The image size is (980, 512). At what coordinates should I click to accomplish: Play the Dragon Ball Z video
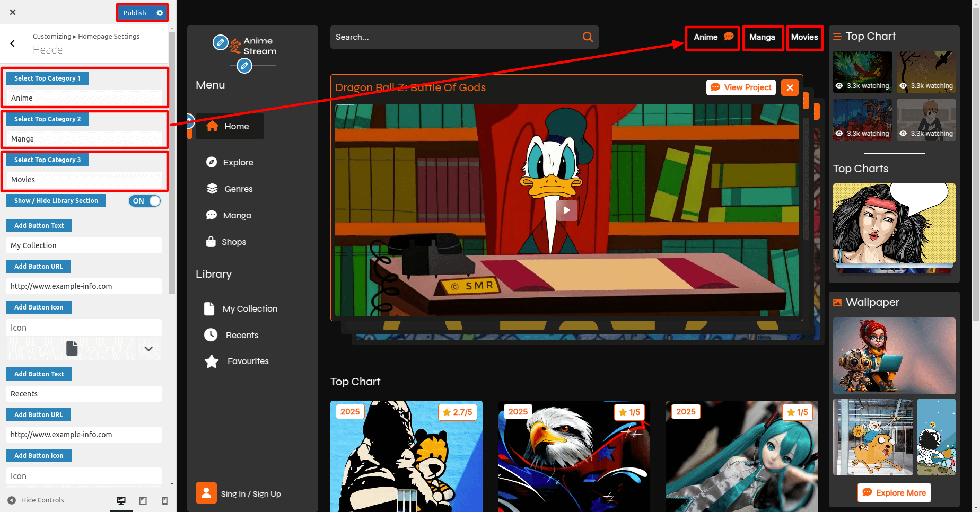[566, 210]
